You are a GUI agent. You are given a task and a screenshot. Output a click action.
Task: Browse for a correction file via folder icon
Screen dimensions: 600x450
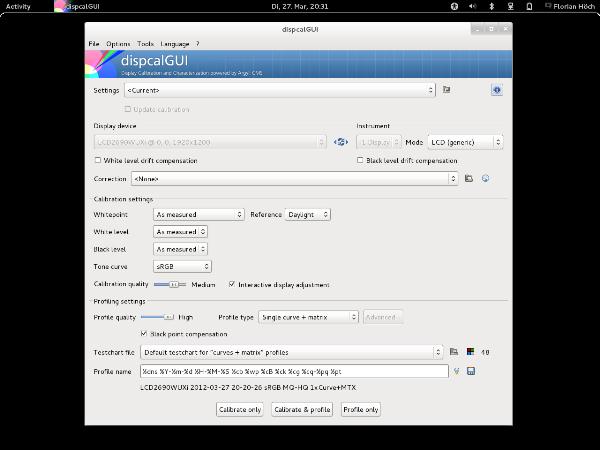tap(468, 179)
